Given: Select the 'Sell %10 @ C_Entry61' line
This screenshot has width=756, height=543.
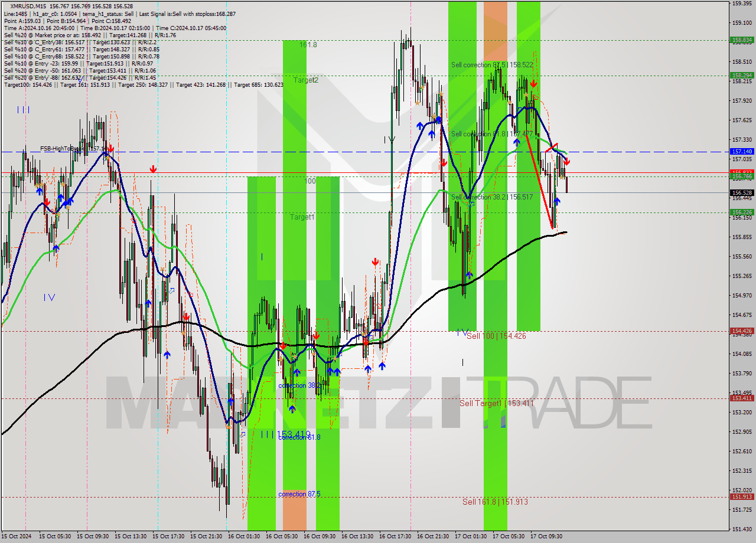Looking at the screenshot, I should click(x=81, y=49).
